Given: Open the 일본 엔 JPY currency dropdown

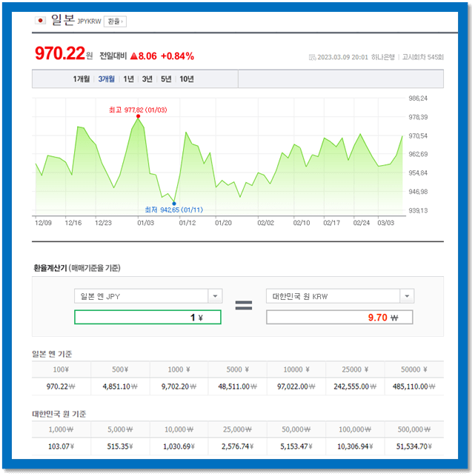Looking at the screenshot, I should 148,296.
